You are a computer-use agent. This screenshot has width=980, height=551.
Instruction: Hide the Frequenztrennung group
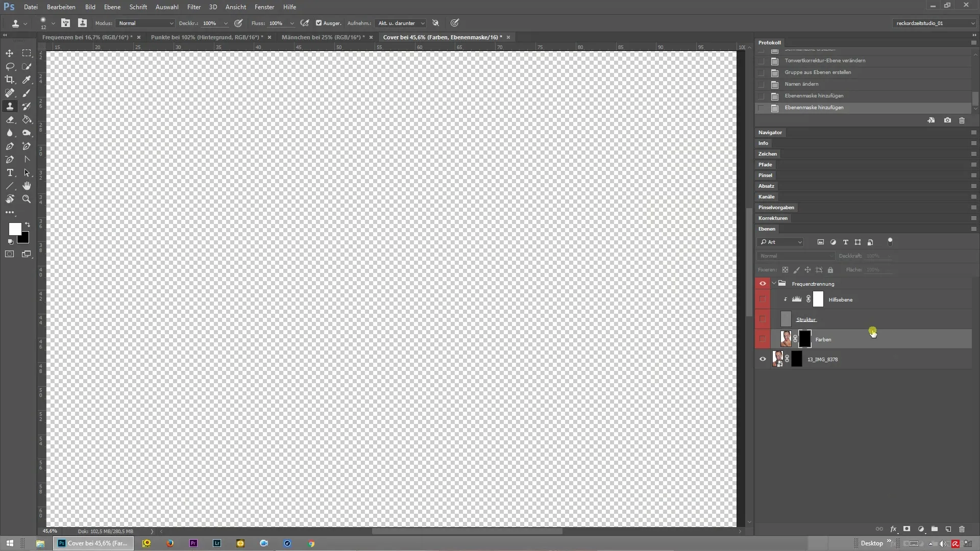point(763,284)
